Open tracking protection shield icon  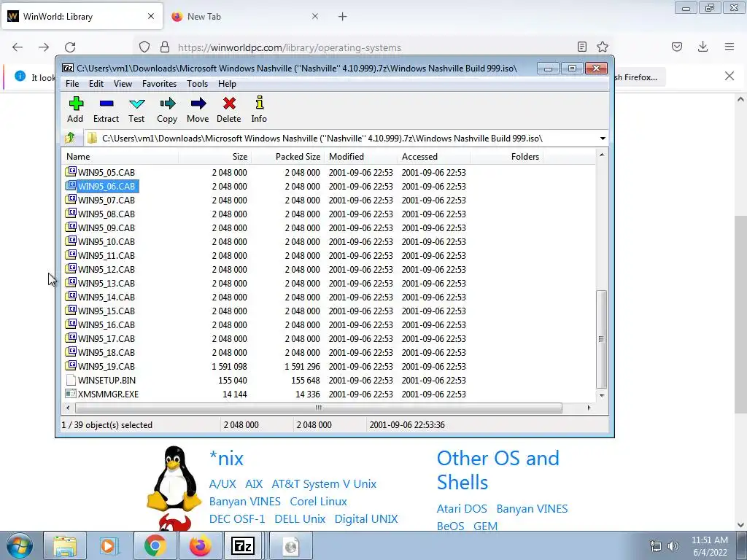coord(144,47)
